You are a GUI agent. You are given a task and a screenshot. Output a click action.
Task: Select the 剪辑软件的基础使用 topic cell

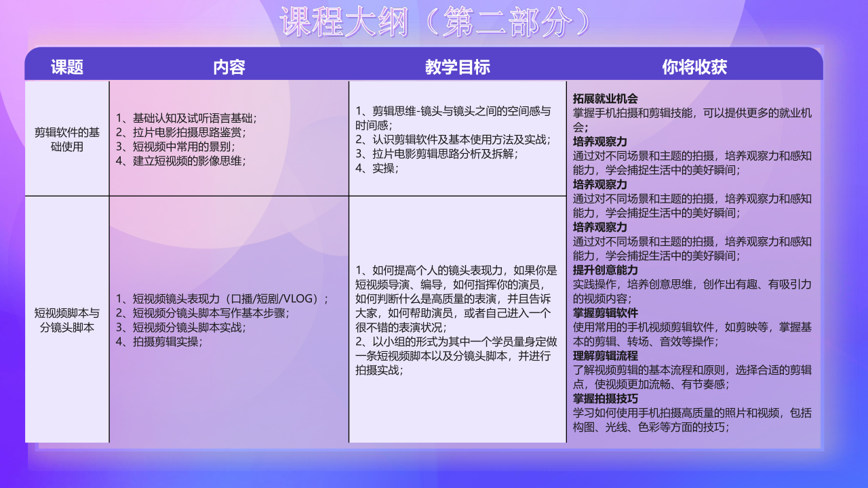point(67,139)
